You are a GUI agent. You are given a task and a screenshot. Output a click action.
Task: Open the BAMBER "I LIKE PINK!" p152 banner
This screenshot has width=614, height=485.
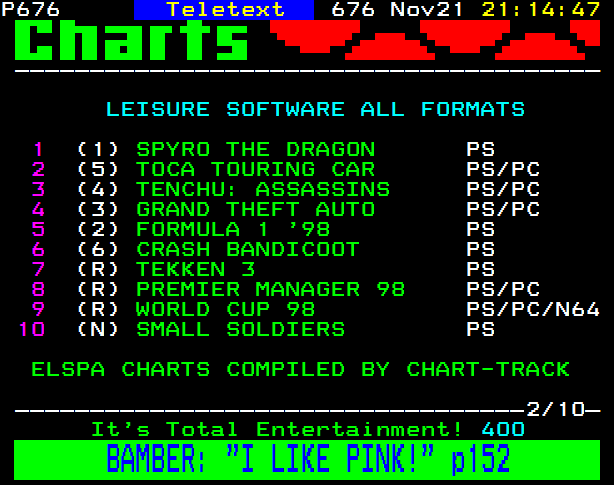307,460
